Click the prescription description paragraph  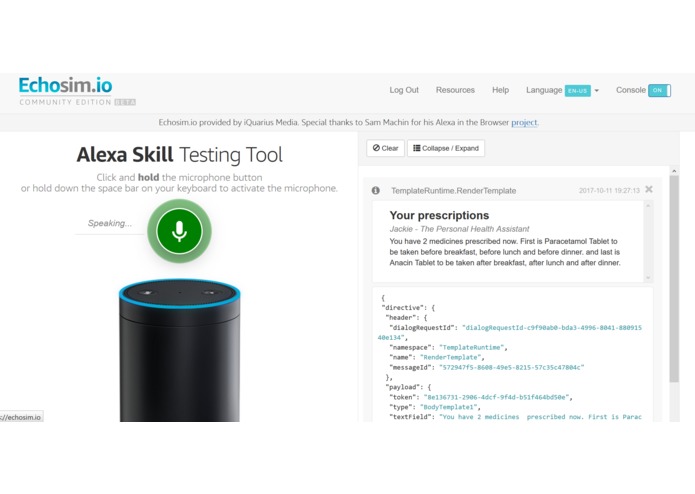pyautogui.click(x=505, y=252)
